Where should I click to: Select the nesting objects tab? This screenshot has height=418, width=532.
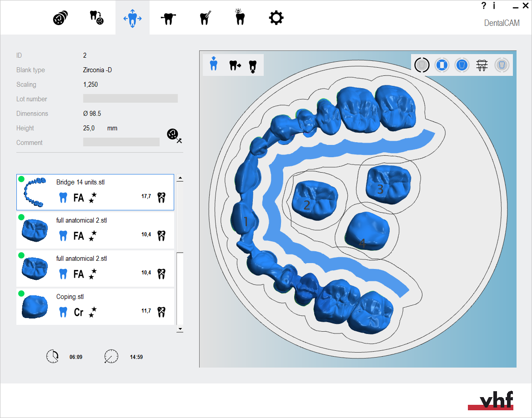tap(132, 18)
